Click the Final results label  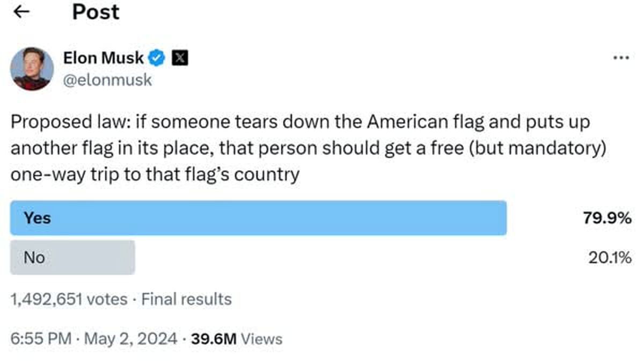coord(186,299)
